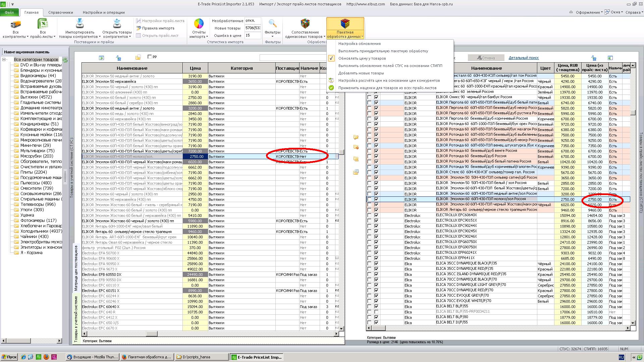644x362 pixels.
Task: Click 'Сопоставление одинаковых товаров' cube icon
Action: 305,23
